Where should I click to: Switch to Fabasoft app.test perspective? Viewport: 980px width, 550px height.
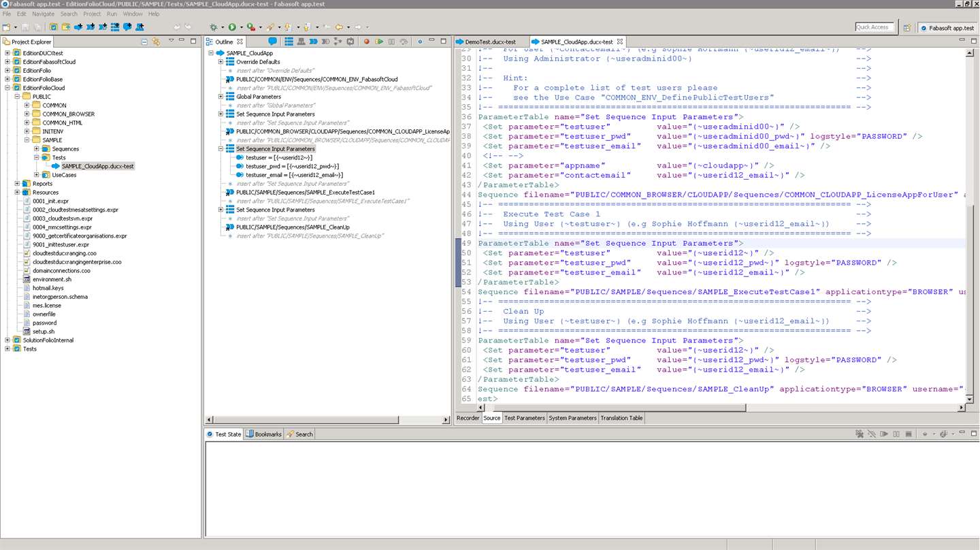click(947, 27)
